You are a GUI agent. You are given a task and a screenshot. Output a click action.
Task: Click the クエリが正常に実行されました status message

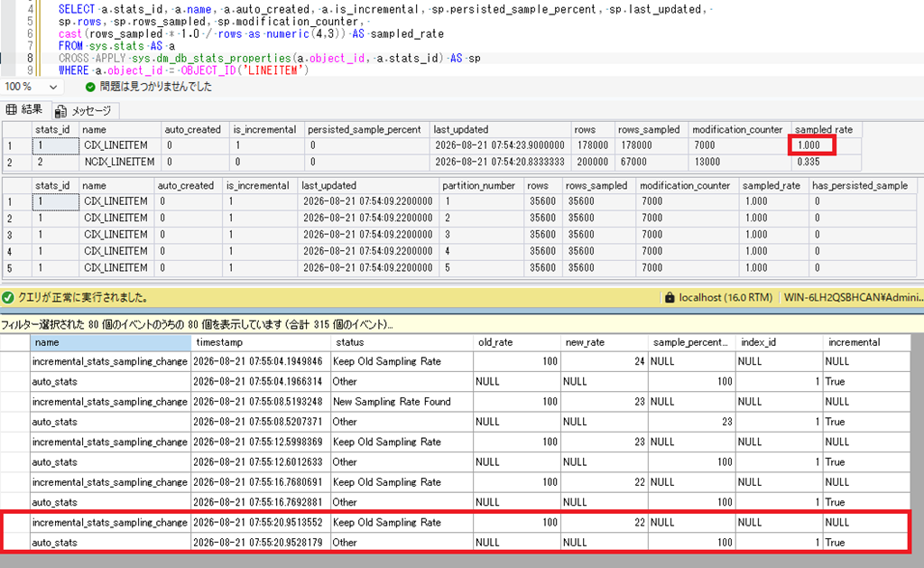tap(82, 297)
